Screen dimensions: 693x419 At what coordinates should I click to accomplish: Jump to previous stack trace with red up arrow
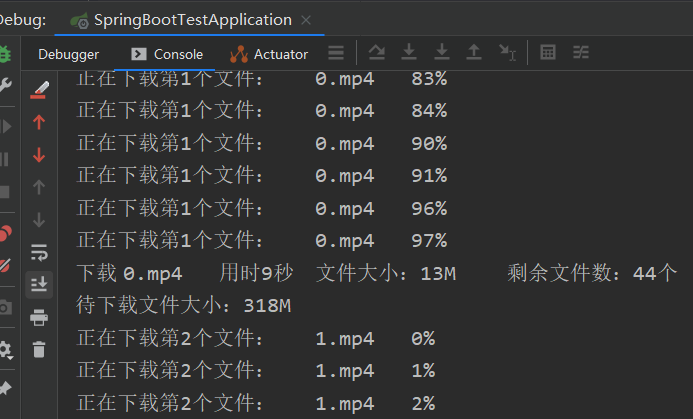[x=39, y=122]
